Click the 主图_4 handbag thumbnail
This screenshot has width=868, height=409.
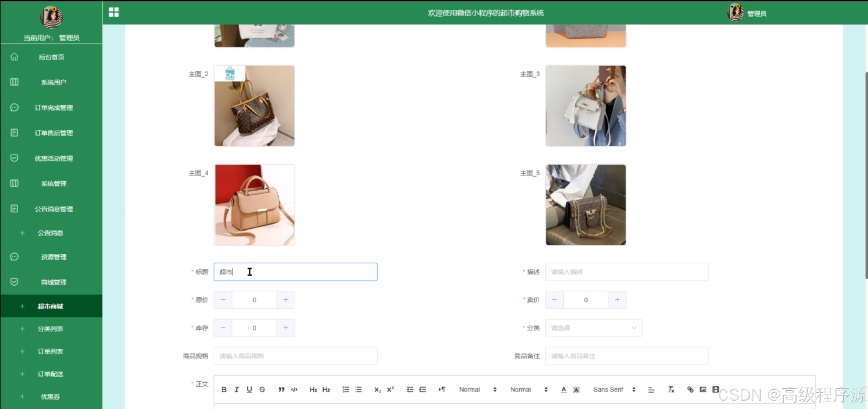(255, 205)
